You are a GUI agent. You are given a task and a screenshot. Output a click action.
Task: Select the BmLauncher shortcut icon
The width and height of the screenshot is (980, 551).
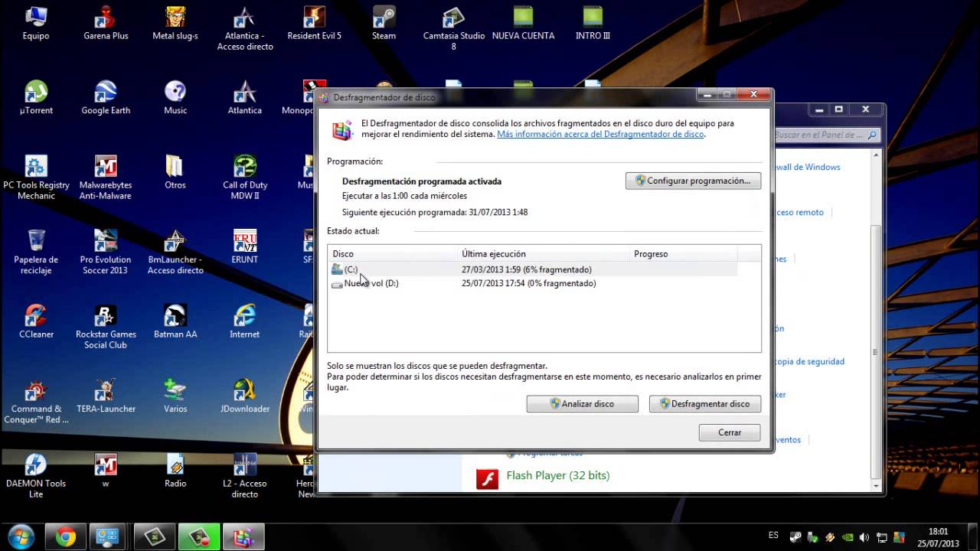[x=175, y=252]
